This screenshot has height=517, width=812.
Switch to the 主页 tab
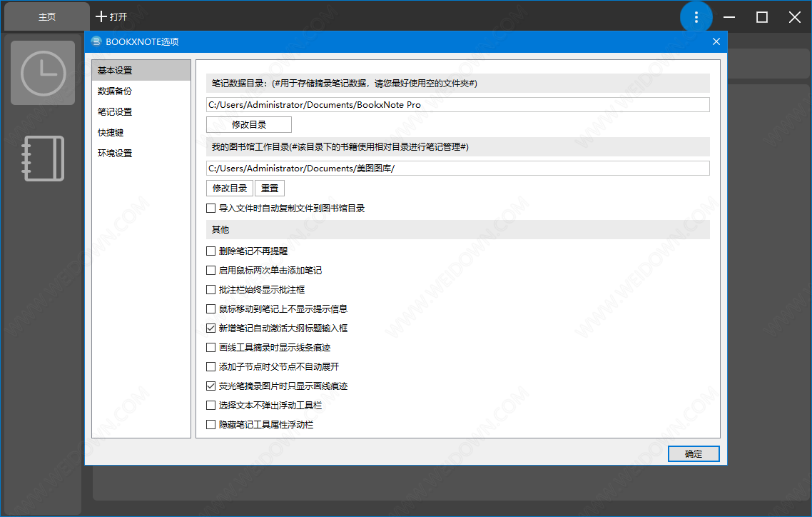(x=46, y=16)
